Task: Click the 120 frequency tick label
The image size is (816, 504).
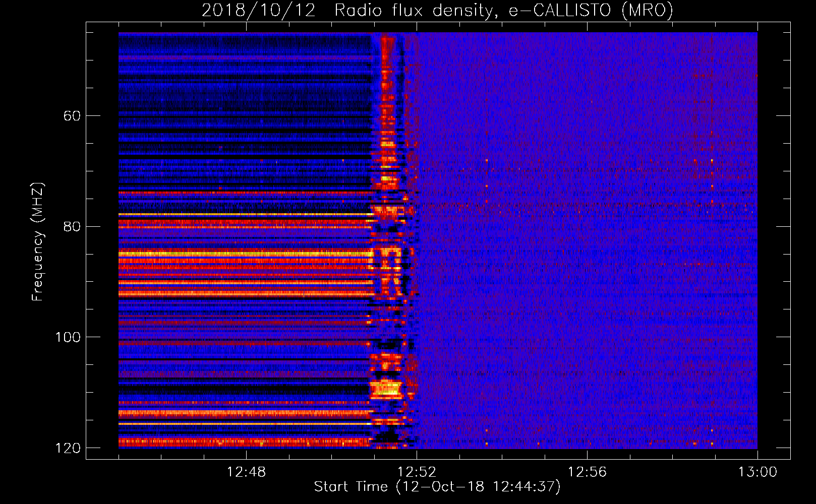Action: [68, 448]
